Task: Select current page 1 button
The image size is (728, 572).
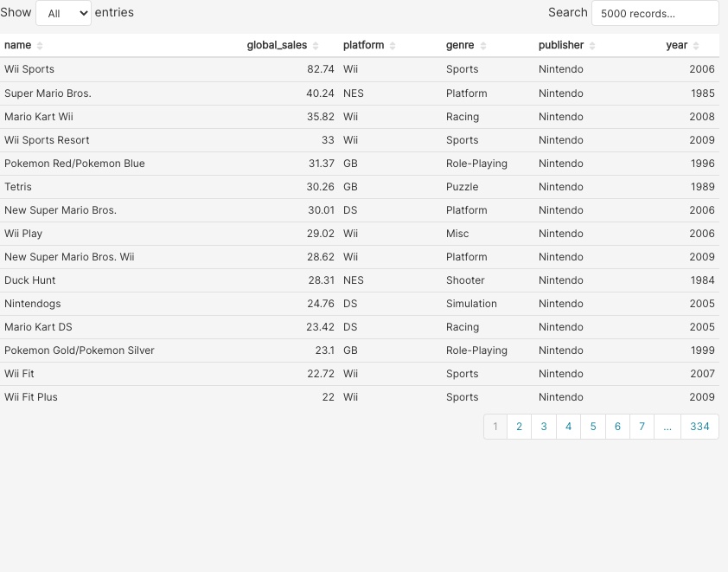Action: (495, 427)
